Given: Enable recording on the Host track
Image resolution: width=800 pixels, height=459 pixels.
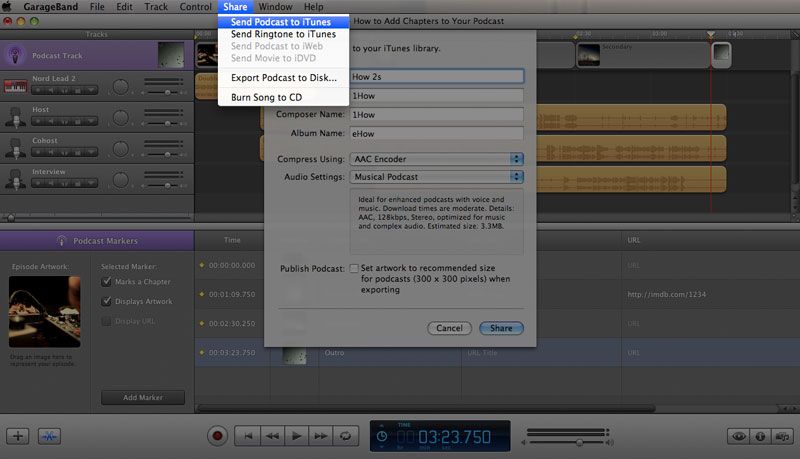Looking at the screenshot, I should (38, 122).
